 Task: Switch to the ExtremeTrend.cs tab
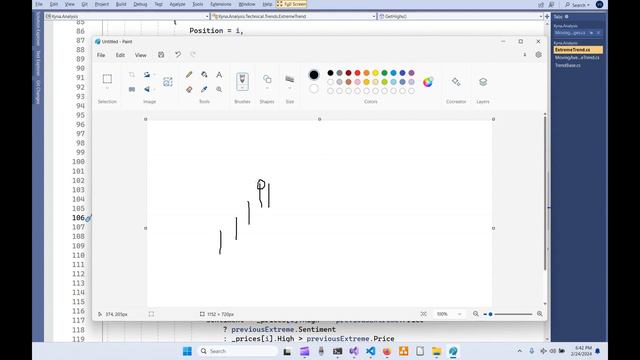pos(578,50)
